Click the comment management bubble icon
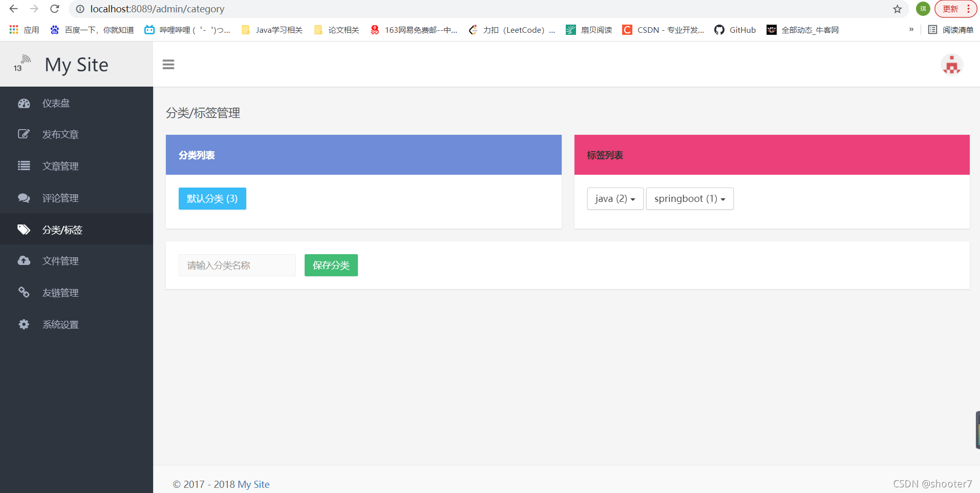 pos(24,198)
